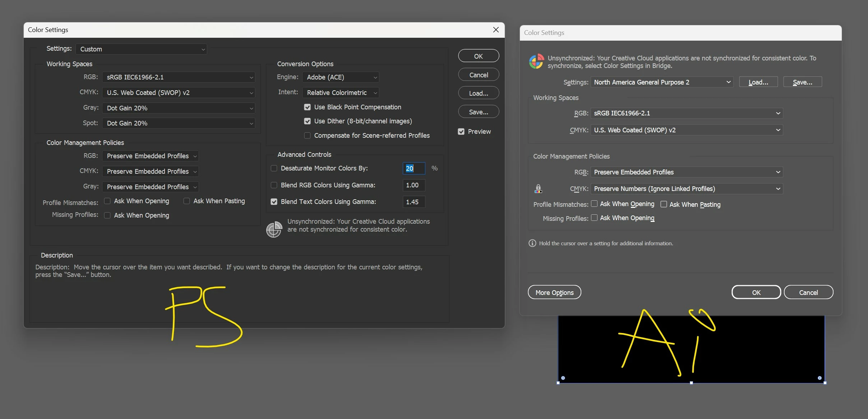Click the bottom-center selection handle of black rectangle
This screenshot has width=868, height=419.
[691, 383]
